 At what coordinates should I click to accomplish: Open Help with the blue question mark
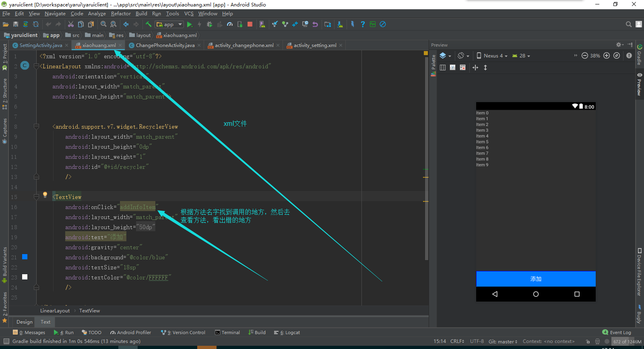click(x=363, y=24)
